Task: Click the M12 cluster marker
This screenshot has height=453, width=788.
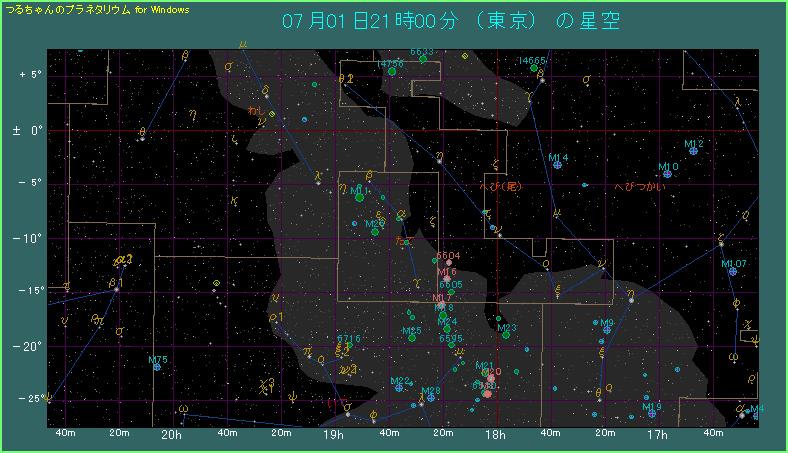Action: [693, 151]
